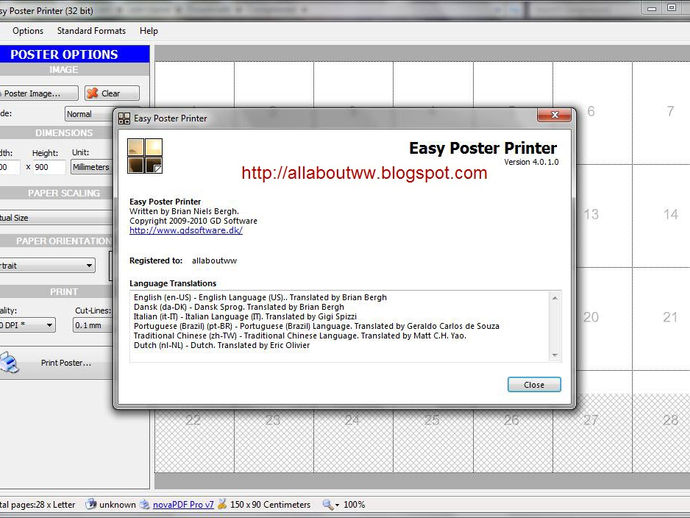Open the Options menu
690x518 pixels.
[x=28, y=31]
